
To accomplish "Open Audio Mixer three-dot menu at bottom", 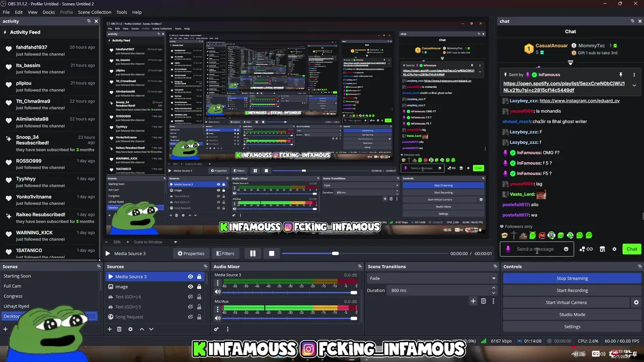I will pyautogui.click(x=227, y=329).
